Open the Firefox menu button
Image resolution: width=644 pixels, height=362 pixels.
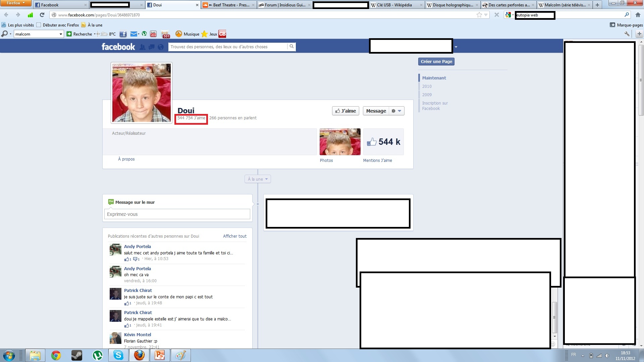pos(16,3)
